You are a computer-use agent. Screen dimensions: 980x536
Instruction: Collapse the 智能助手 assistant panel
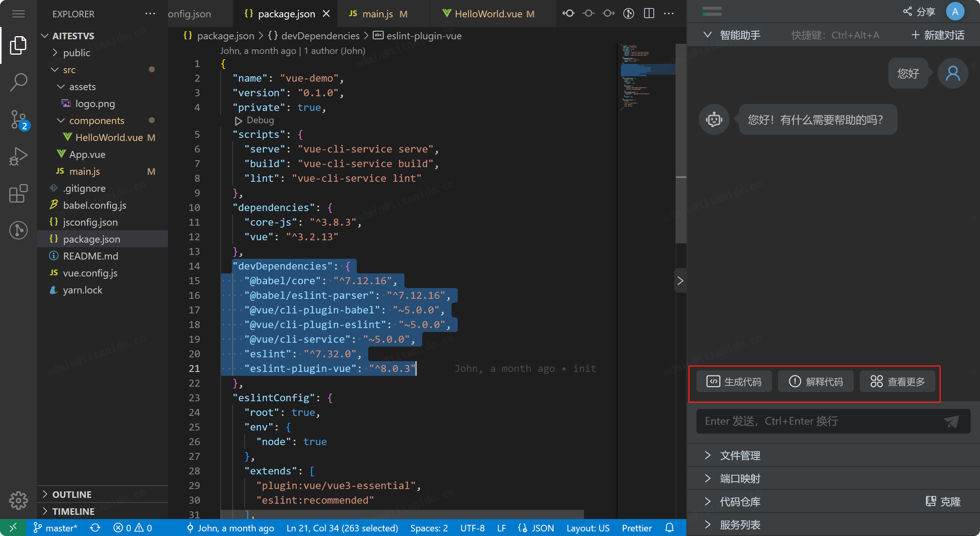(707, 35)
